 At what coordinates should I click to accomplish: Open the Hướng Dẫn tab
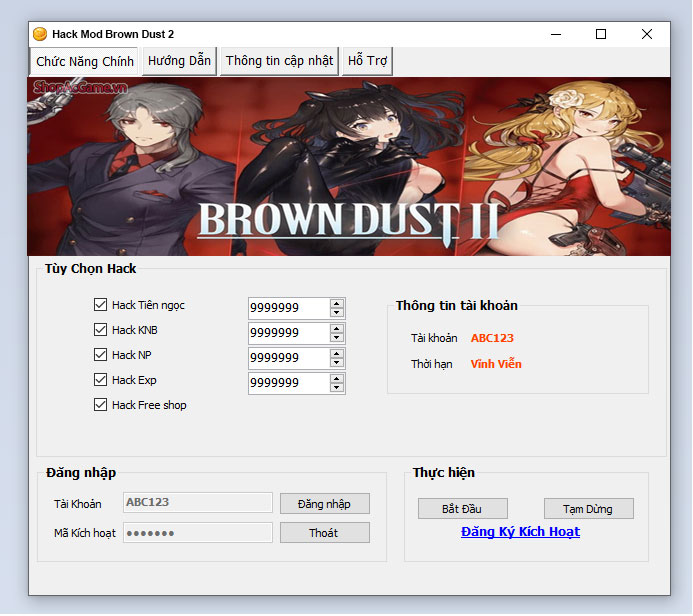[179, 61]
